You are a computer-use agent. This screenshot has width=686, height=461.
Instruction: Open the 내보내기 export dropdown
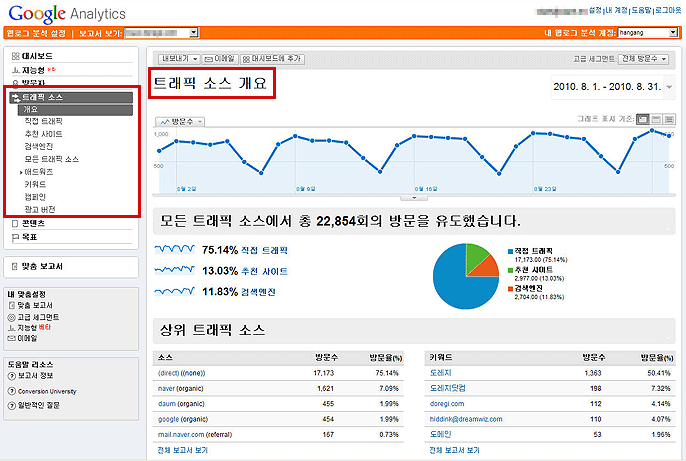(x=180, y=59)
